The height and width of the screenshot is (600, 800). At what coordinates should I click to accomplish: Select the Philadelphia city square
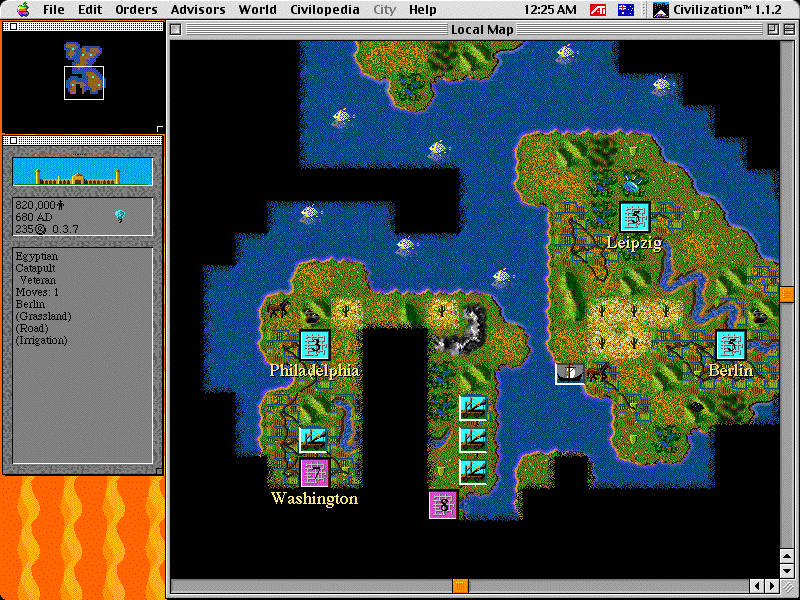click(x=315, y=345)
